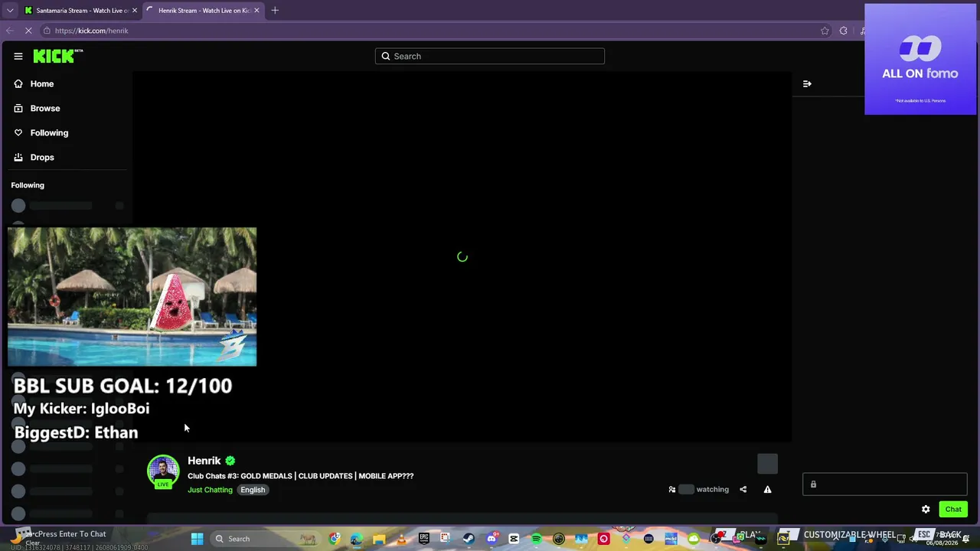Launch Epic Games from the taskbar
The image size is (980, 551).
tap(423, 539)
